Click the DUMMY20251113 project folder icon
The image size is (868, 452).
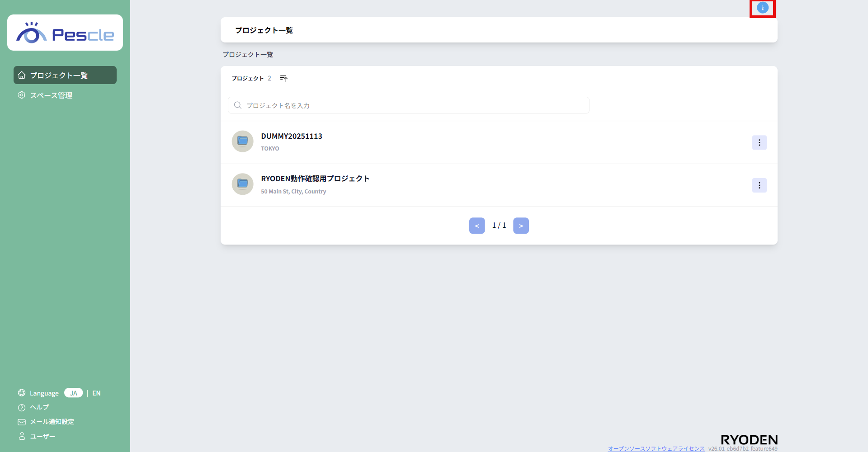(243, 141)
